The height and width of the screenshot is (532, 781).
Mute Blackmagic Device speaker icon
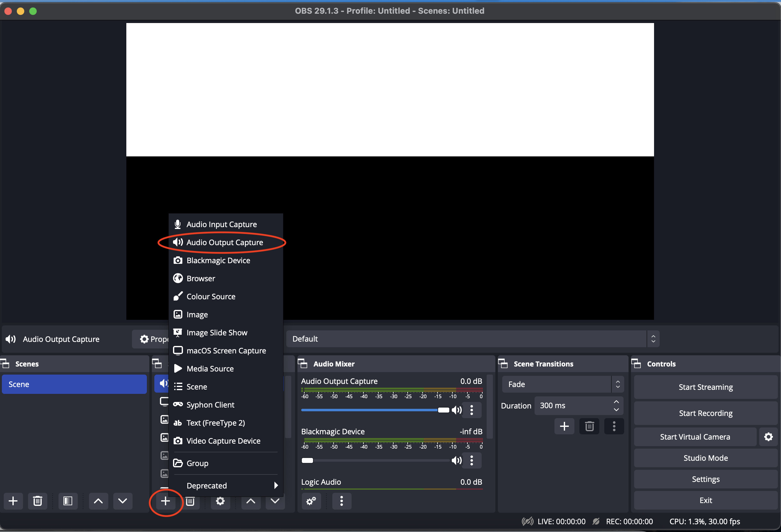pos(456,460)
